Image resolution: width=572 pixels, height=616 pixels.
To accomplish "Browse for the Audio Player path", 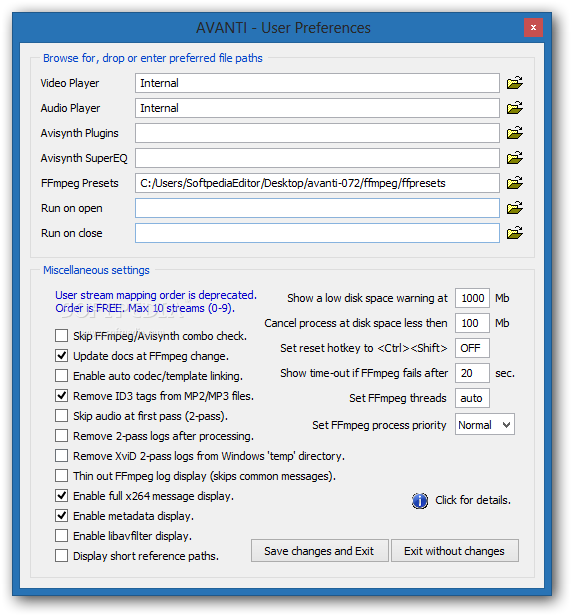I will [514, 108].
